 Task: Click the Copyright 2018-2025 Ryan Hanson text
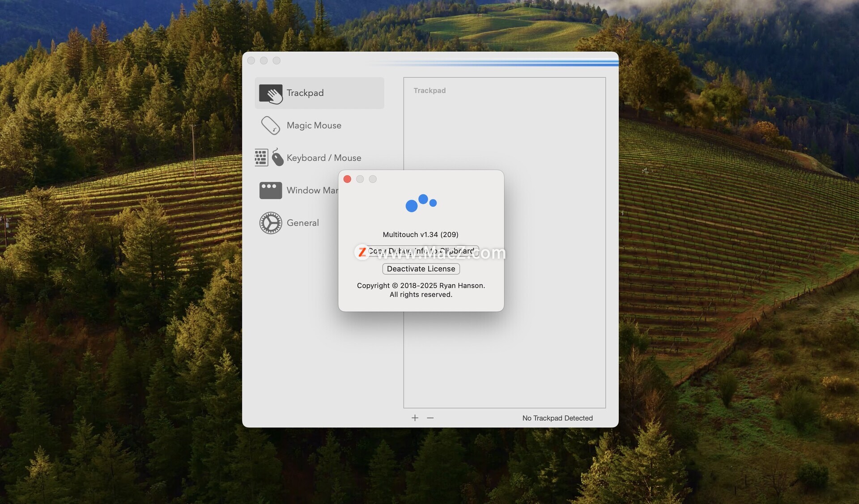(x=421, y=285)
